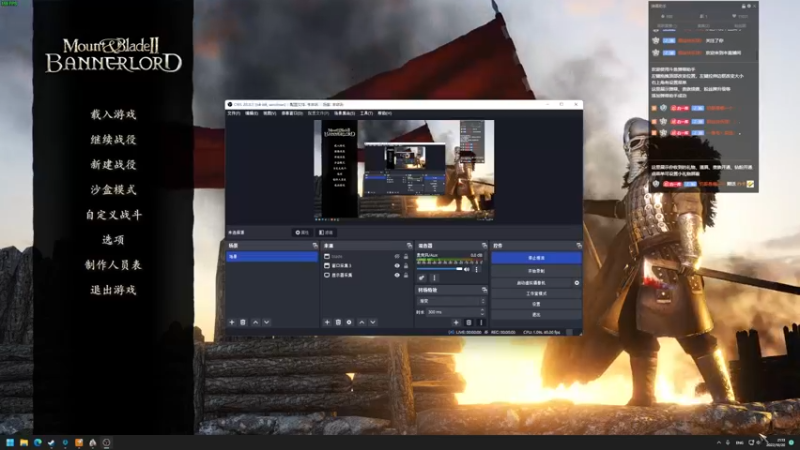Choose 沙盒模式 in the Bannerlord menu
The image size is (800, 450).
pos(113,190)
